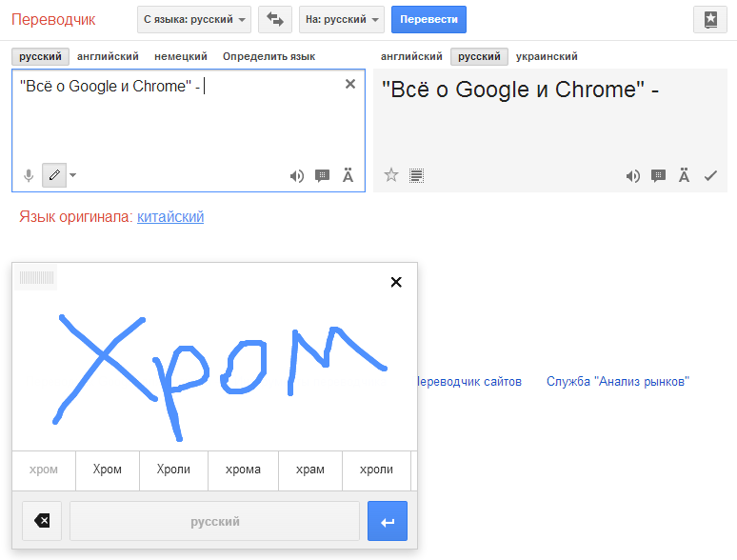Screen dimensions: 737x560
Task: Select source language tab русский
Action: tap(40, 56)
